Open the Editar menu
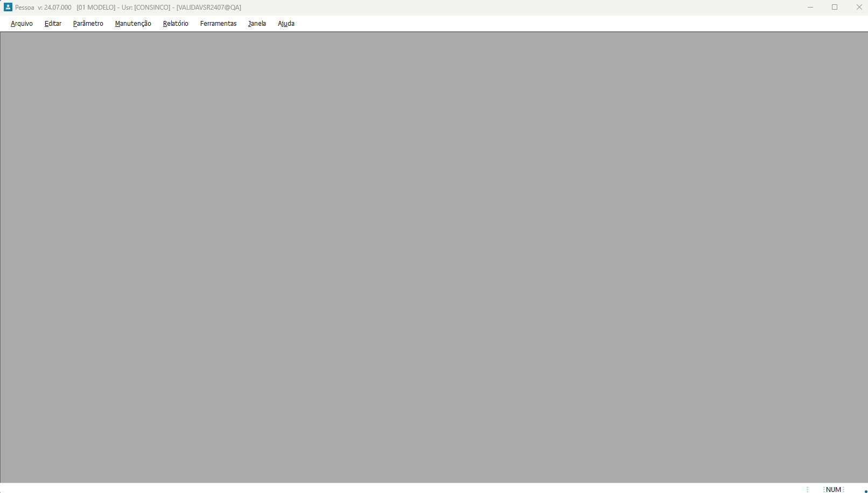 [53, 24]
